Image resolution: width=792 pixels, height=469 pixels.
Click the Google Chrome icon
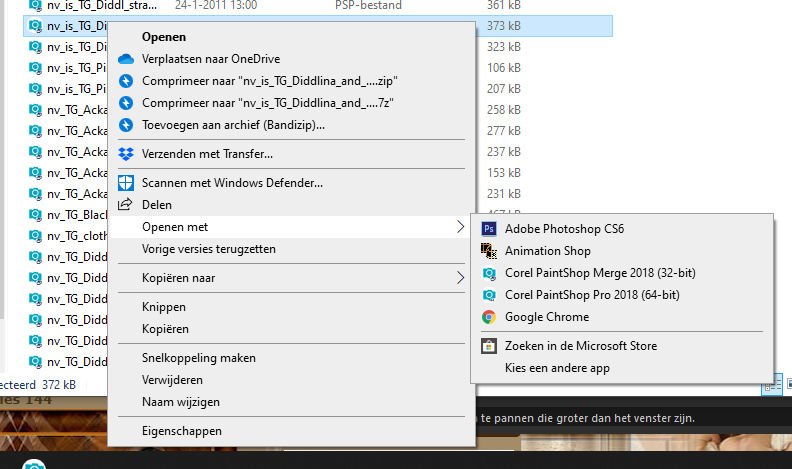(x=488, y=317)
